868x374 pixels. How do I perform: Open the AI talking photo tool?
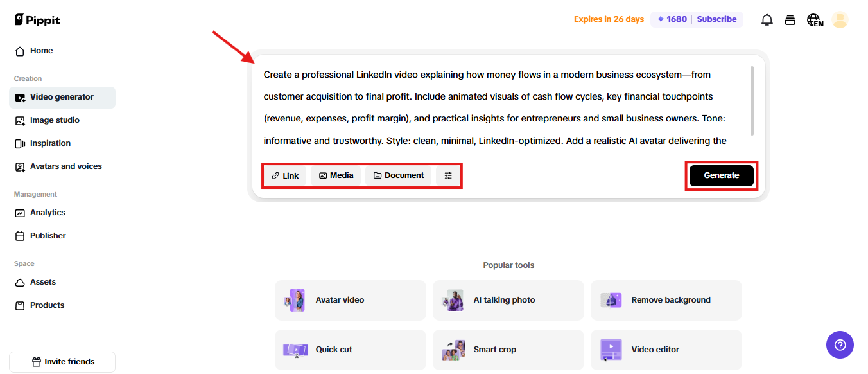click(508, 300)
